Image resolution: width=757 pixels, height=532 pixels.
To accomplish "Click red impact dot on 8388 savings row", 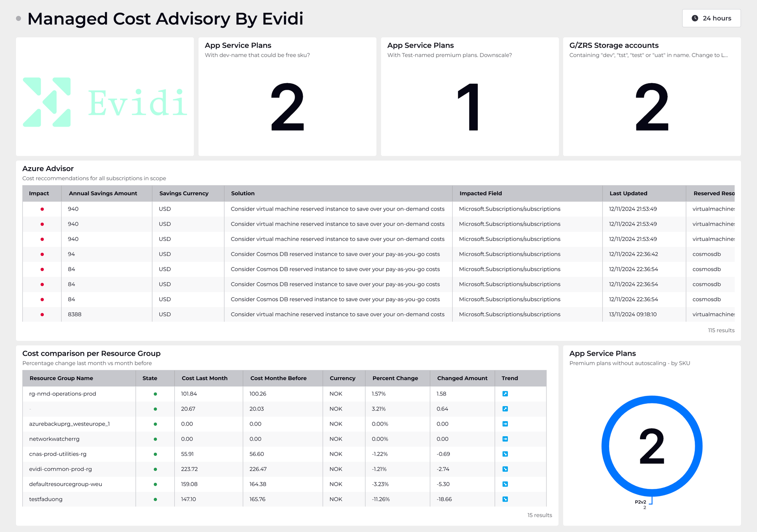I will pos(42,315).
